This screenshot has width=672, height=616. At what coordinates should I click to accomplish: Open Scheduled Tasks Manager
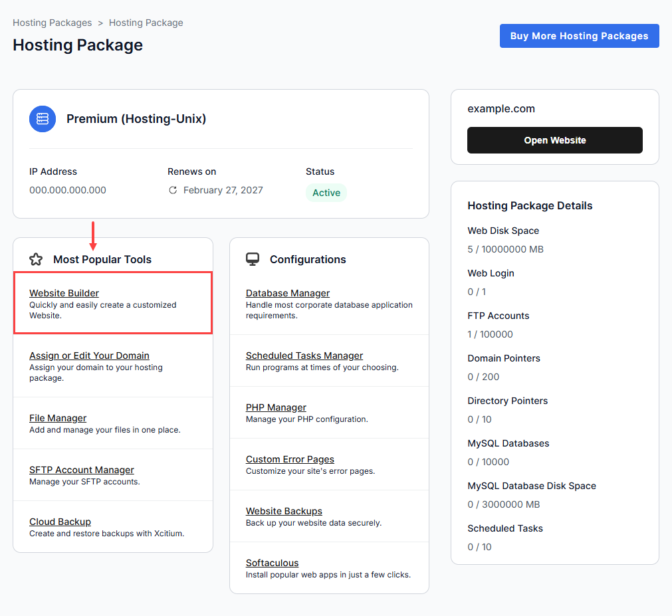pyautogui.click(x=304, y=356)
